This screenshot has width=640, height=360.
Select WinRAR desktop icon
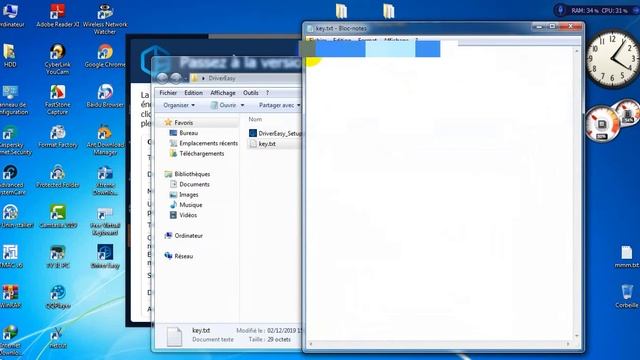(x=10, y=297)
